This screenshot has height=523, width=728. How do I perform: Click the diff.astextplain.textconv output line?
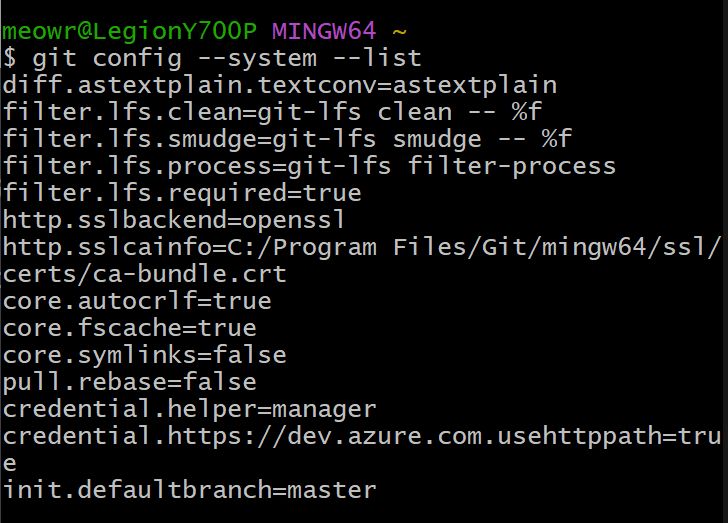280,85
